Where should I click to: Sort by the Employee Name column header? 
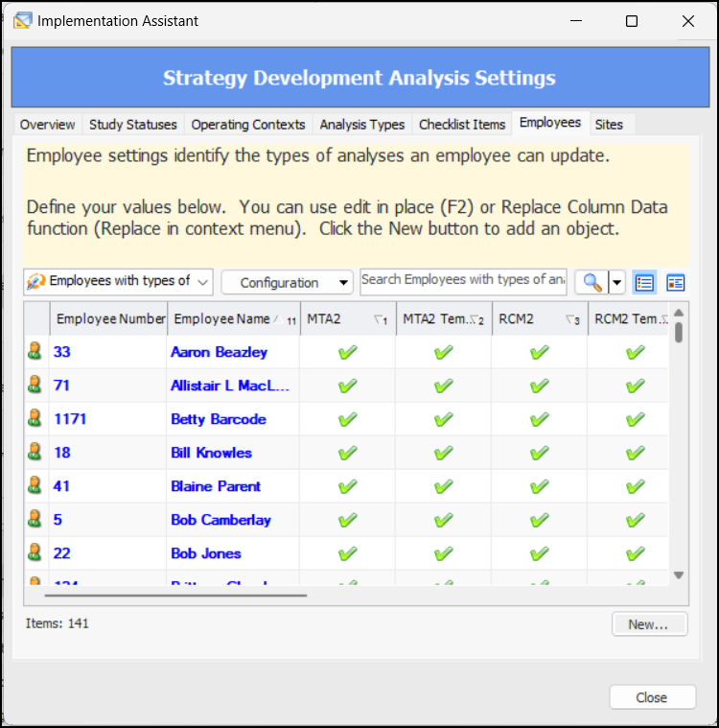pyautogui.click(x=234, y=319)
